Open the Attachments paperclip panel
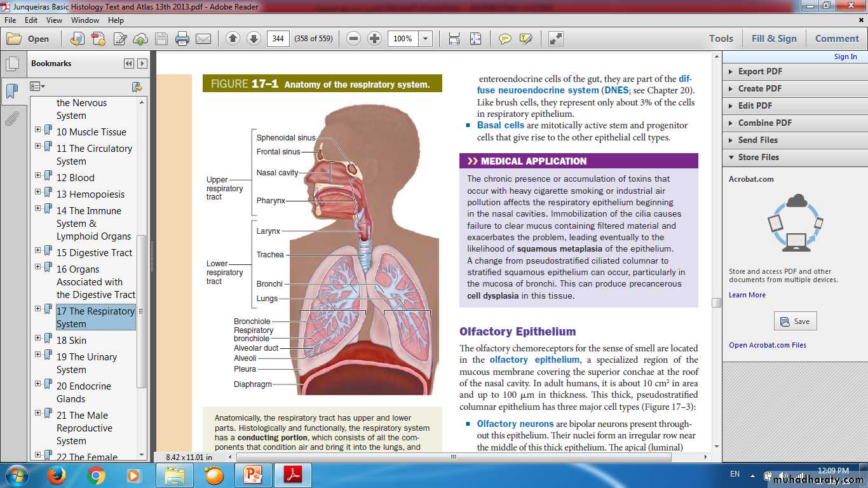This screenshot has width=868, height=488. 11,119
